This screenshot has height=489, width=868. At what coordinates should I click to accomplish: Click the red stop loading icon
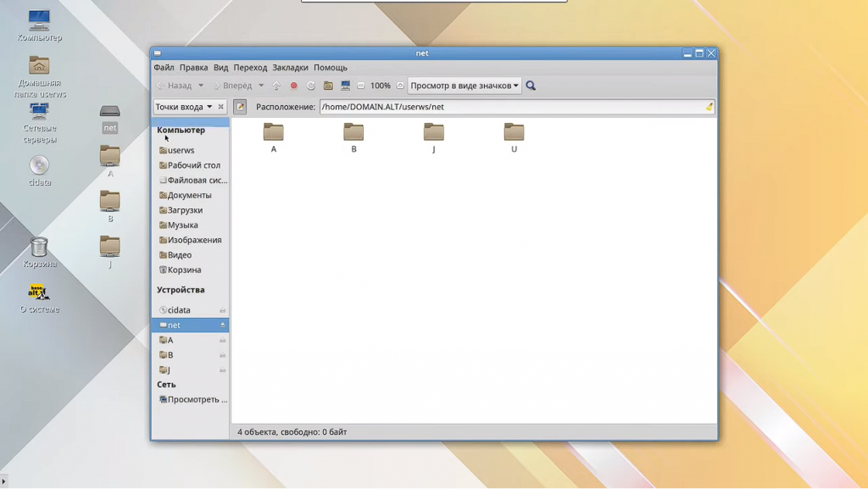[294, 86]
